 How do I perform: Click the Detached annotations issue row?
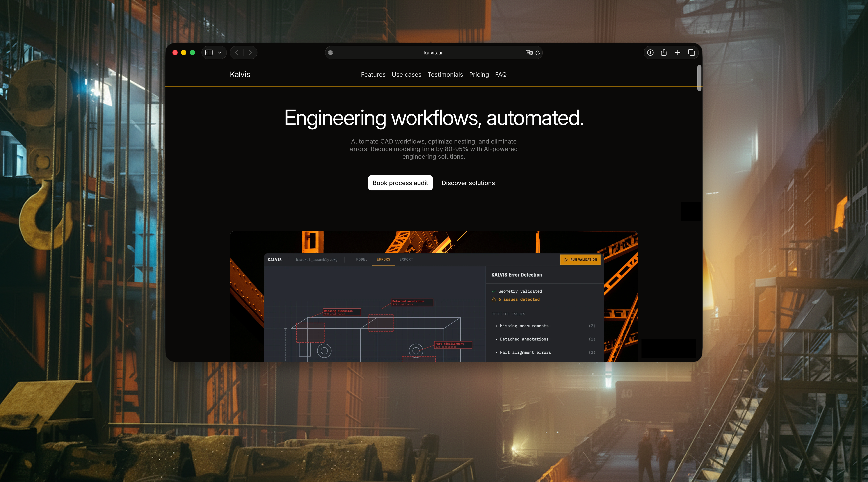[x=545, y=339]
